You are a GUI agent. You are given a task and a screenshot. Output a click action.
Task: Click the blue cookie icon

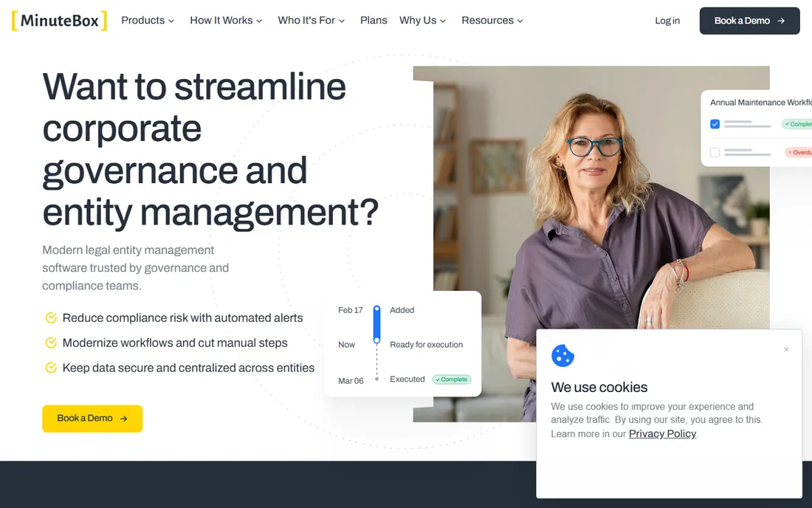562,356
